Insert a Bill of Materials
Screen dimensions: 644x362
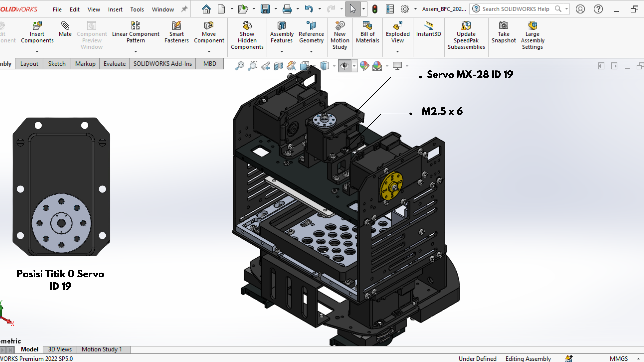[368, 32]
